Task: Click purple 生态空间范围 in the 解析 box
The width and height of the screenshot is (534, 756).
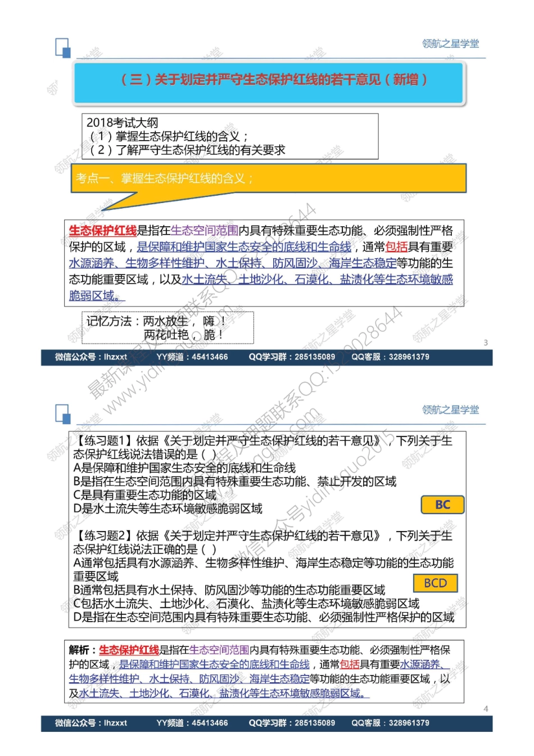Action: 219,650
